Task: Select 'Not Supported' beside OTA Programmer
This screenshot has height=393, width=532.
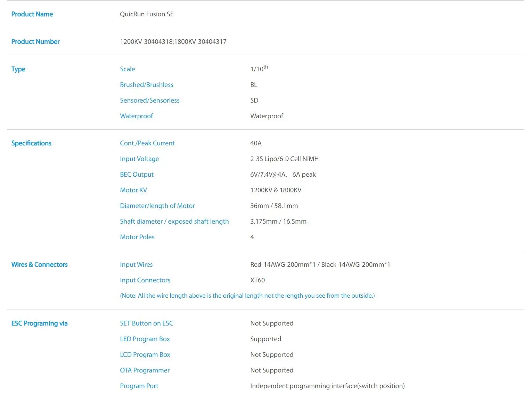Action: [272, 370]
